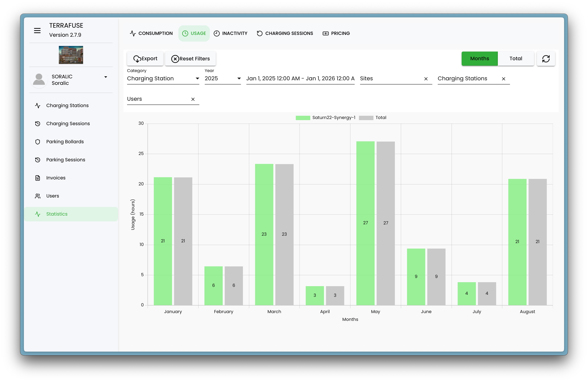Select the Months view toggle
The height and width of the screenshot is (382, 588).
[x=479, y=59]
